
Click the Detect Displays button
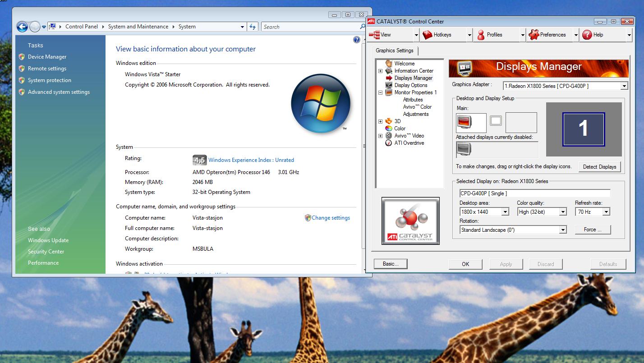point(599,167)
